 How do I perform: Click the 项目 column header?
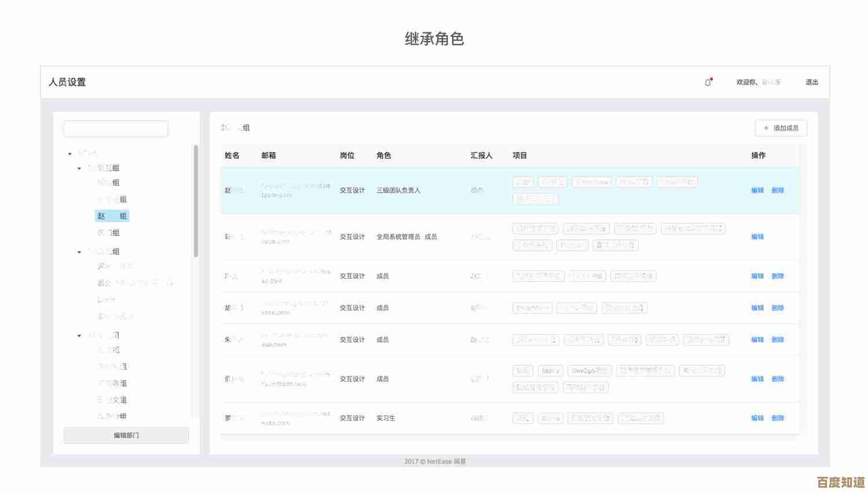520,156
